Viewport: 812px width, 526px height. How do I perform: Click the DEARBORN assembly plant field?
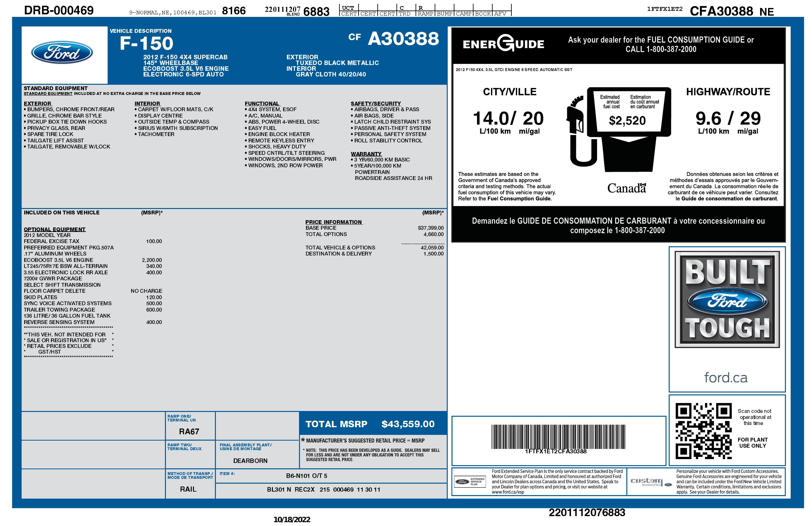pos(250,460)
